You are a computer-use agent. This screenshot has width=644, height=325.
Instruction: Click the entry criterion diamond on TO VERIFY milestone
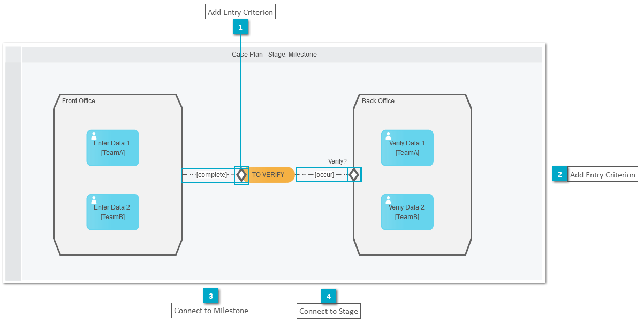tap(241, 175)
